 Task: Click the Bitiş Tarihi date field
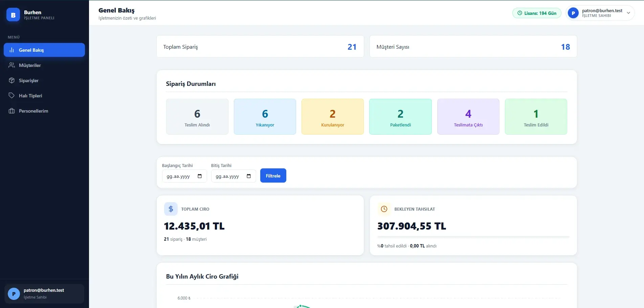pyautogui.click(x=234, y=176)
